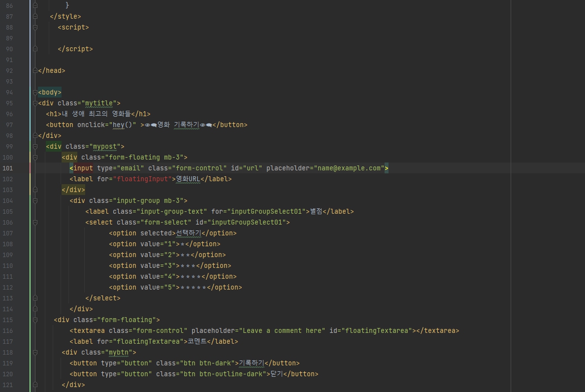Click the option value="3" attribute
The height and width of the screenshot is (392, 585).
pyautogui.click(x=158, y=266)
